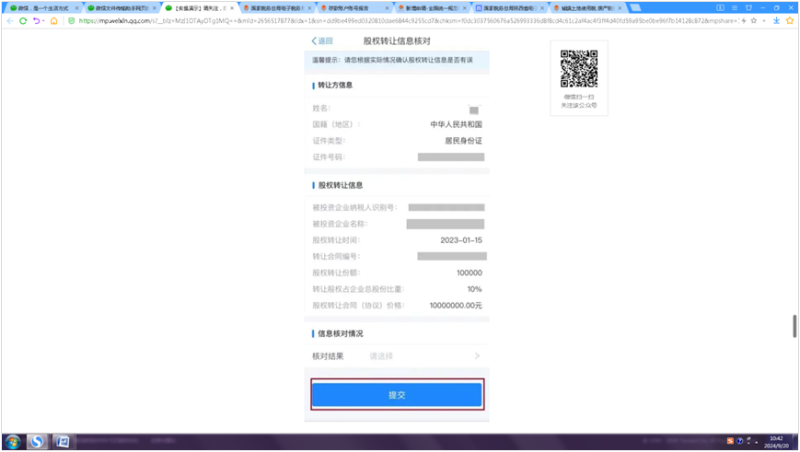The height and width of the screenshot is (452, 800).
Task: Click the blue 提交 submit button
Action: click(x=397, y=395)
